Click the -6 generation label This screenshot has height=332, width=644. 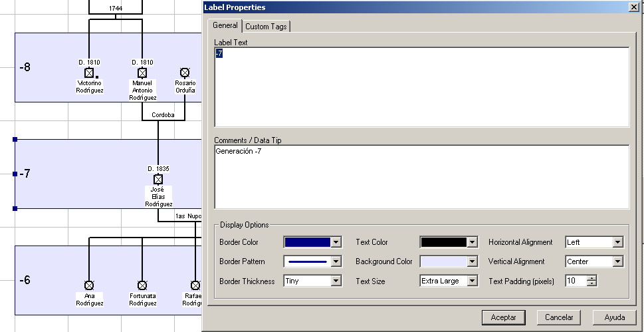point(25,280)
